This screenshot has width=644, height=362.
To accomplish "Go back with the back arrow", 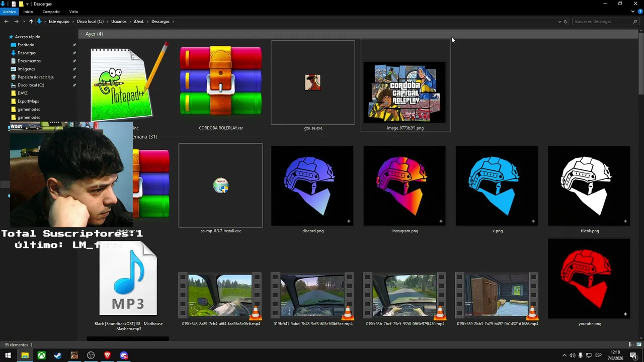I will point(6,22).
